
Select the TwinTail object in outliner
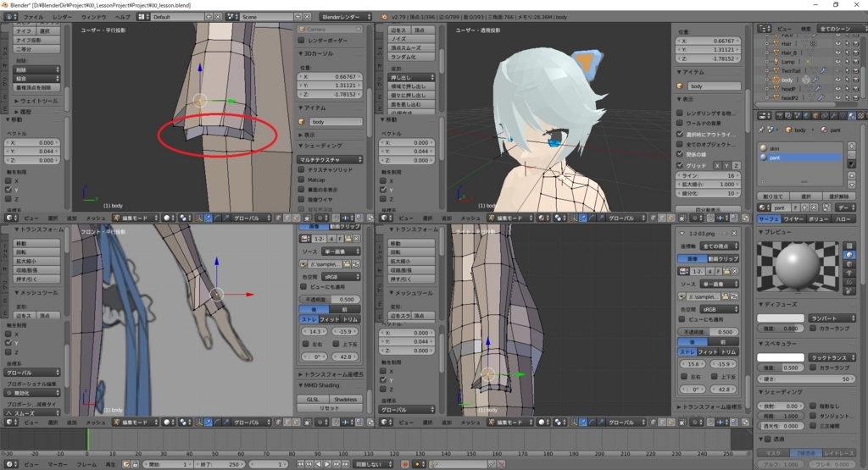791,71
